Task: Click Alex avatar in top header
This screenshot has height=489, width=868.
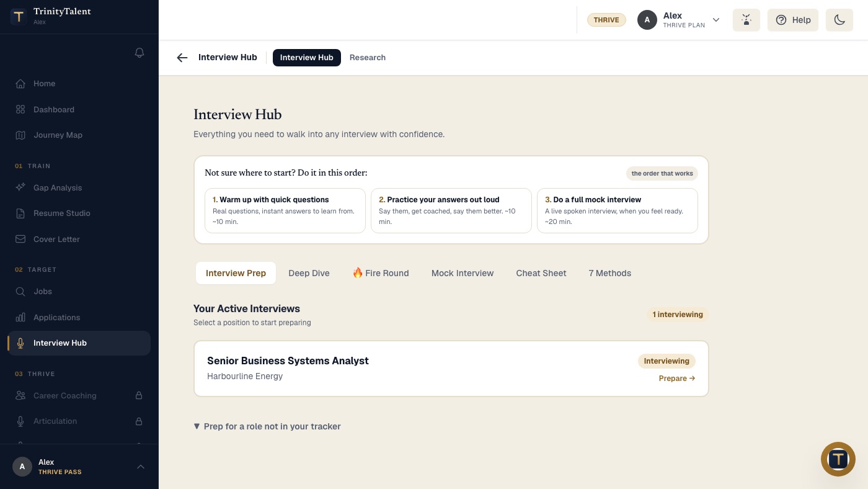Action: 647,20
